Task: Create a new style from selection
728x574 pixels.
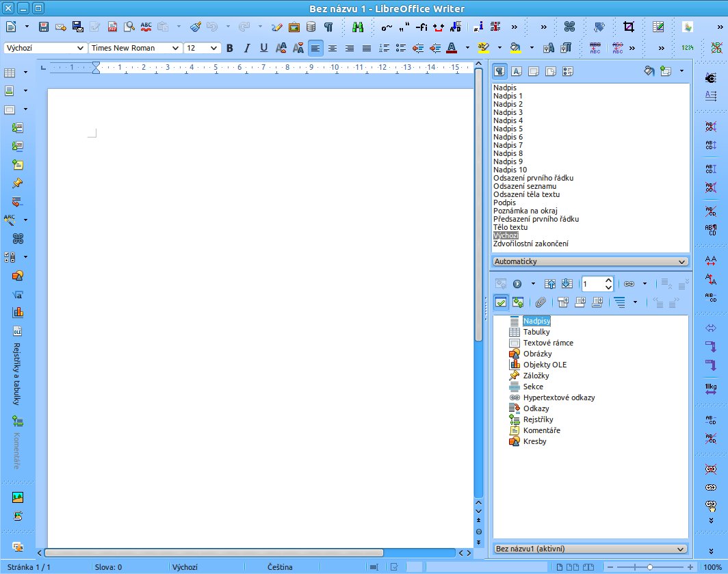Action: coord(666,71)
